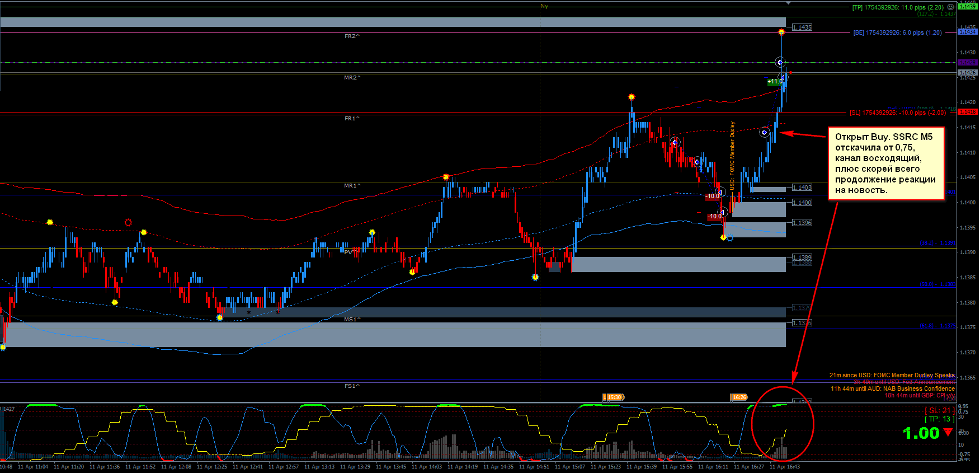Viewport: 980px width, 473px height.
Task: Select the large gray demand zone under MS1
Action: [x=393, y=335]
